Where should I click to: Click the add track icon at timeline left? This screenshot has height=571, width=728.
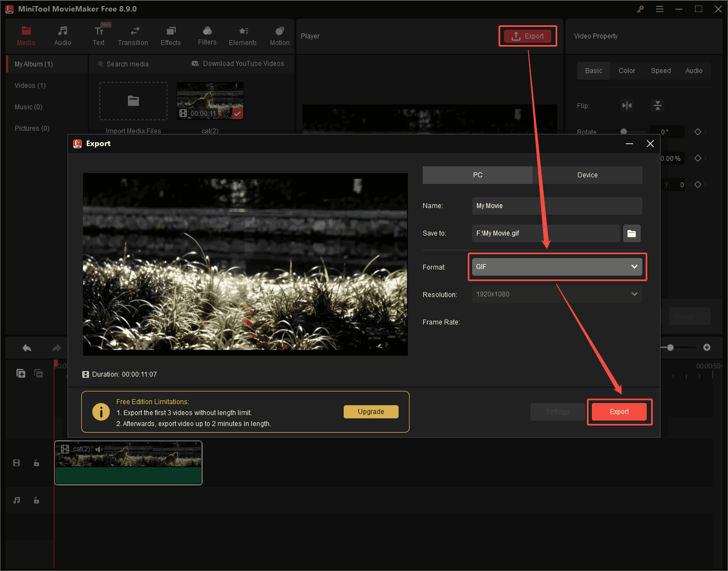[21, 373]
